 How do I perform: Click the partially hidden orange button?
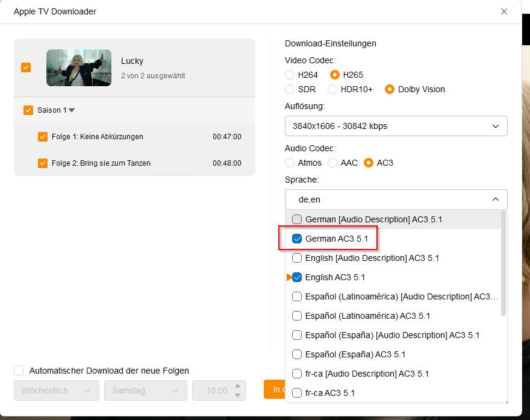tap(275, 389)
